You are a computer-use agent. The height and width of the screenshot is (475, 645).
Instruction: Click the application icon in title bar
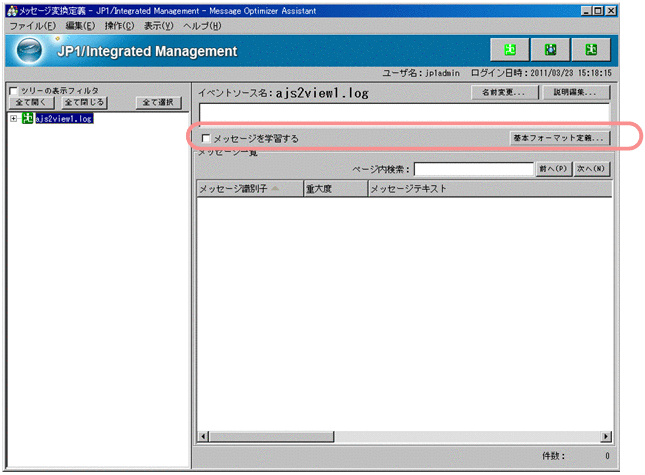[11, 9]
